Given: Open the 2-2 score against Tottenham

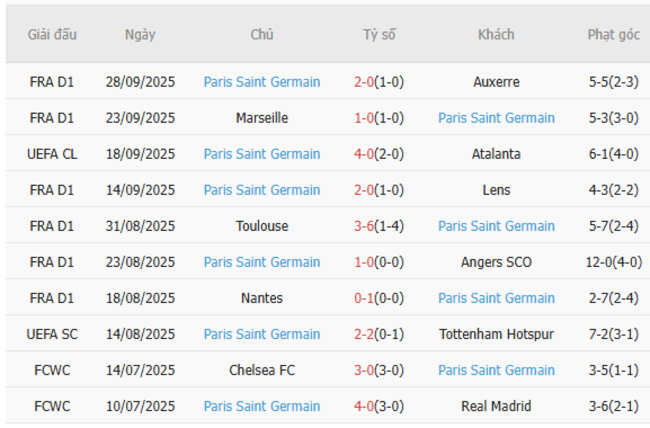Looking at the screenshot, I should coord(365,334).
